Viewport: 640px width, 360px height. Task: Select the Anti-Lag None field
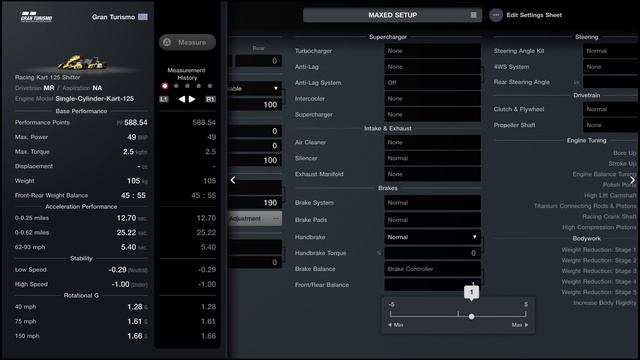click(432, 67)
